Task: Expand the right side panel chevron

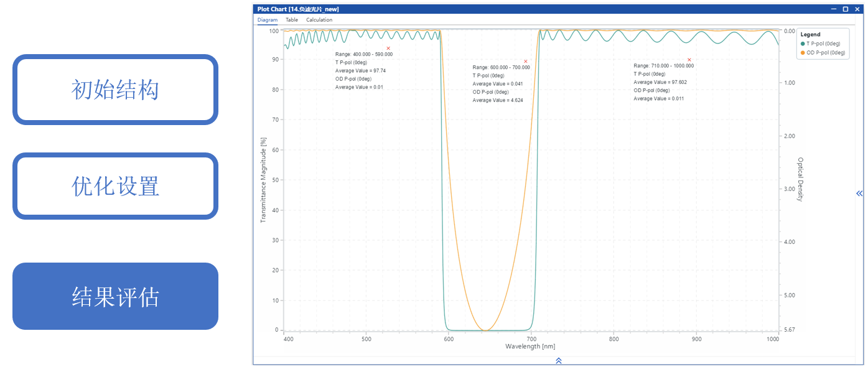Action: tap(859, 194)
